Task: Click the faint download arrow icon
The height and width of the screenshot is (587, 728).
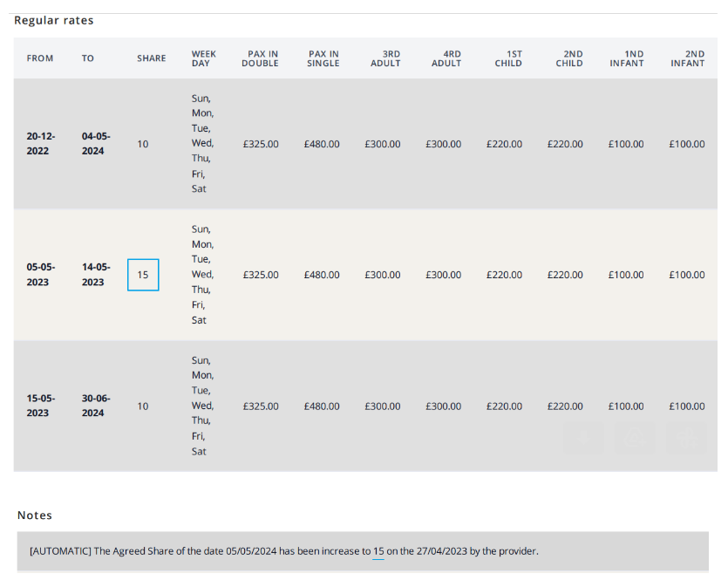Action: click(x=583, y=438)
